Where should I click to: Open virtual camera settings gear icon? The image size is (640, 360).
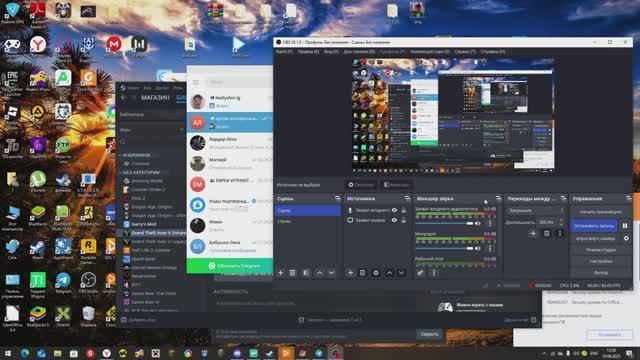(626, 238)
